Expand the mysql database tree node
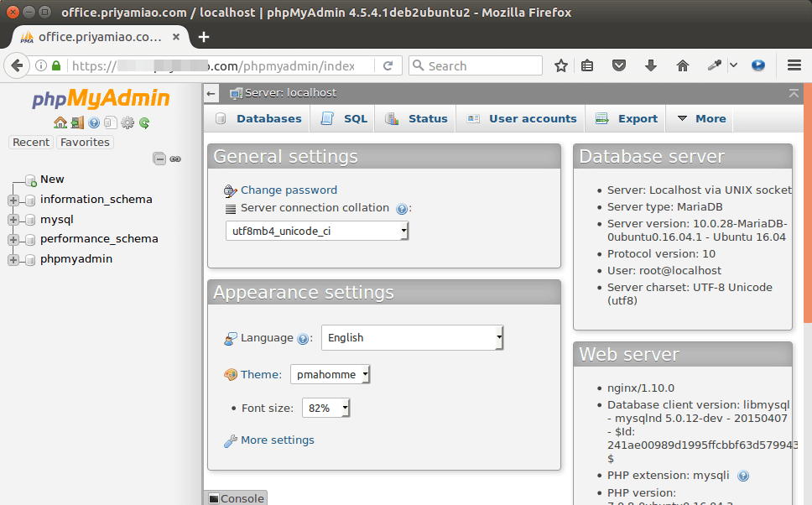The width and height of the screenshot is (812, 505). (x=13, y=220)
